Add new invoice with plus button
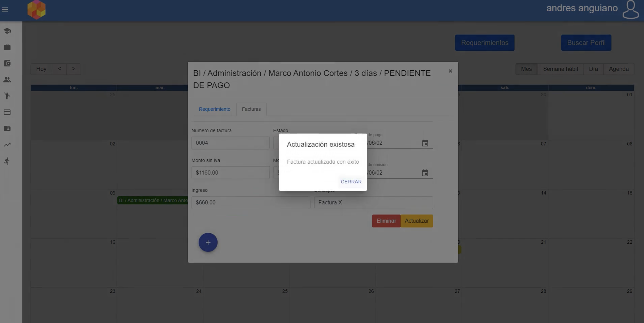 [208, 242]
